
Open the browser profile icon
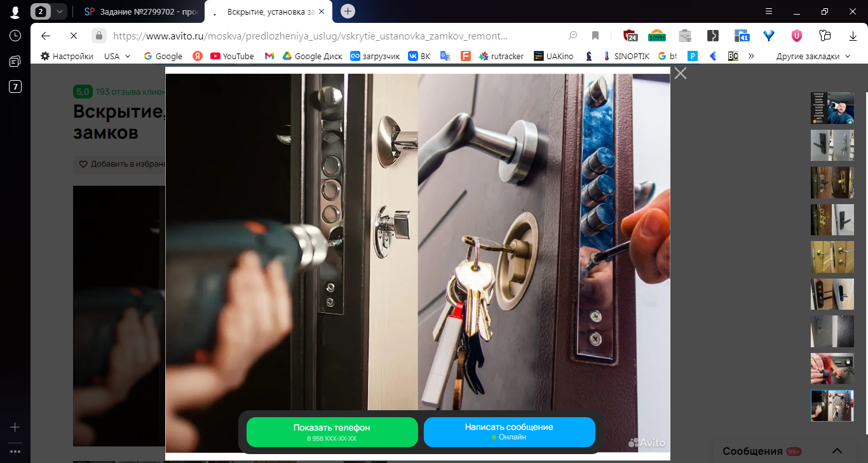(x=15, y=11)
